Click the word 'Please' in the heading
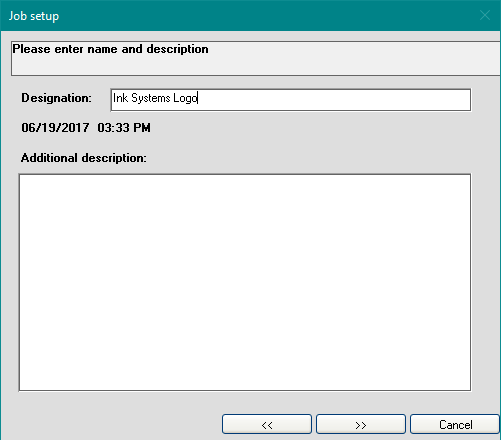Screen dimensions: 501x440 pyautogui.click(x=31, y=49)
